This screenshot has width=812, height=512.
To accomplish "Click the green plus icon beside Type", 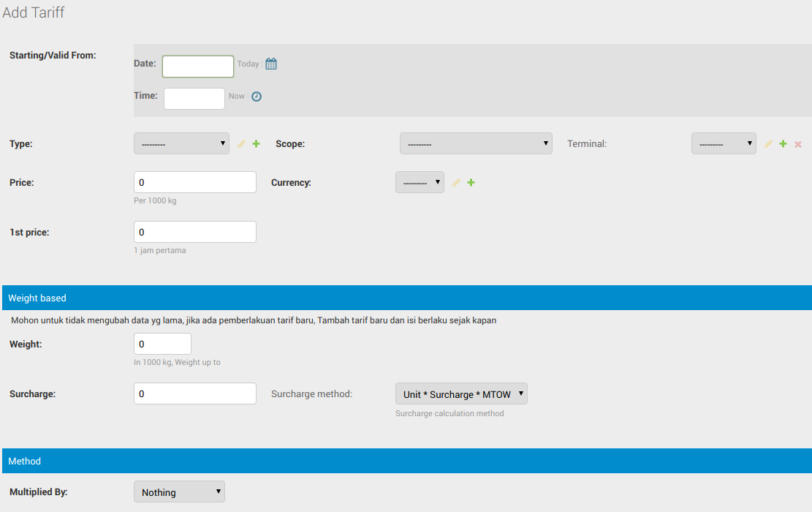I will click(x=257, y=144).
